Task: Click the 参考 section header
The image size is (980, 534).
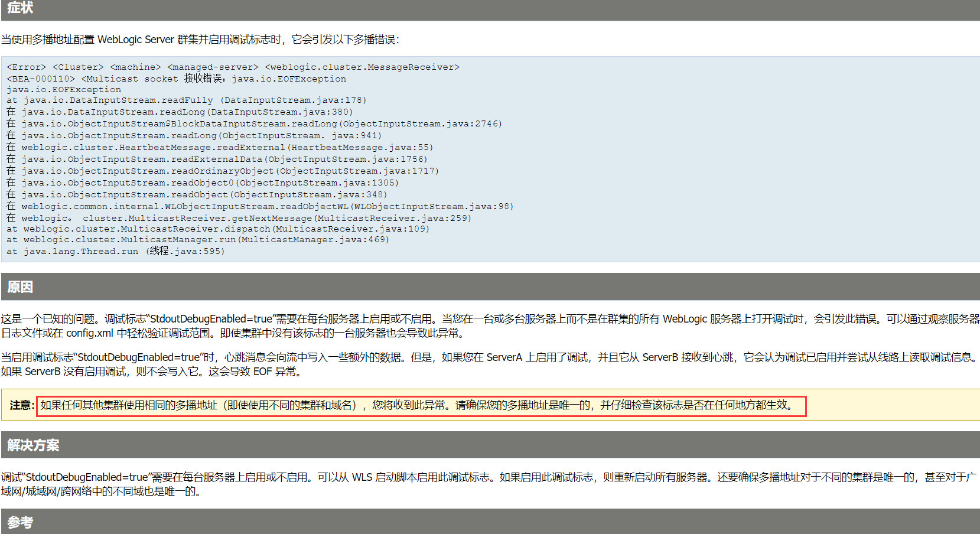Action: (490, 522)
